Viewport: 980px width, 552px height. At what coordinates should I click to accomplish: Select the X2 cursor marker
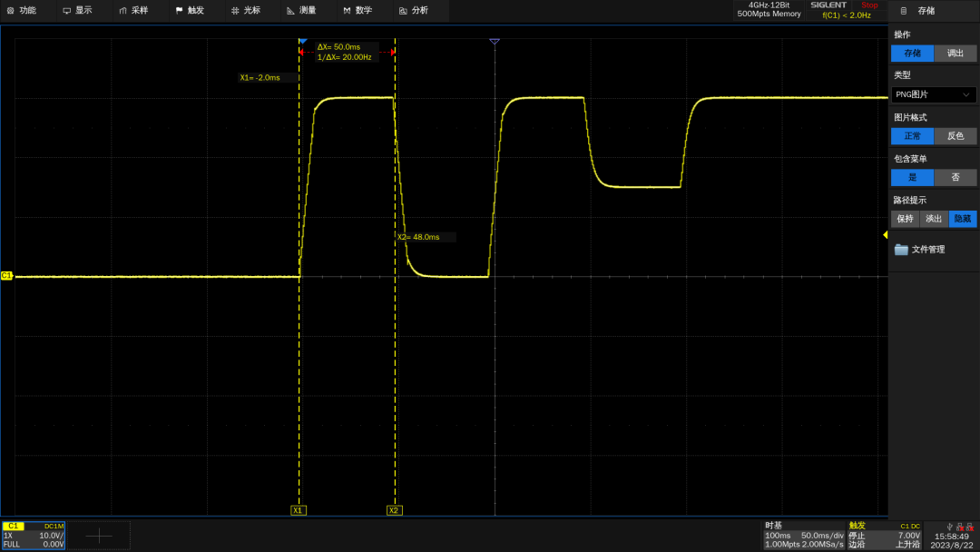click(394, 510)
